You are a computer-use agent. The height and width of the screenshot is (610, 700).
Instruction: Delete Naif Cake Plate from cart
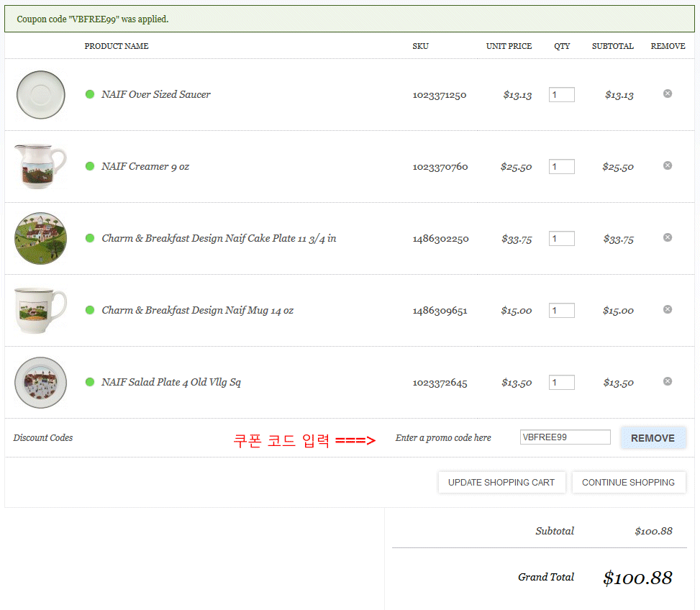click(x=667, y=237)
